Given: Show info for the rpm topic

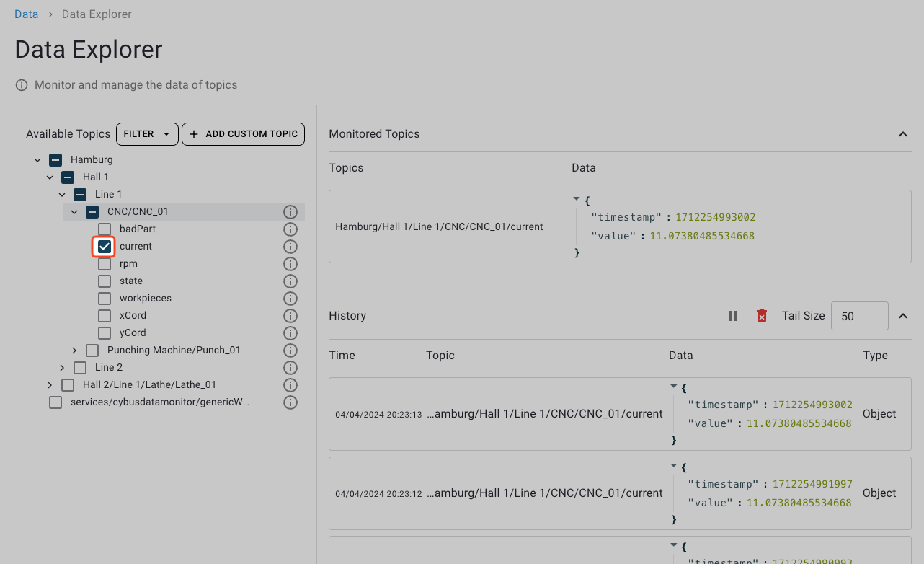Looking at the screenshot, I should pos(290,264).
